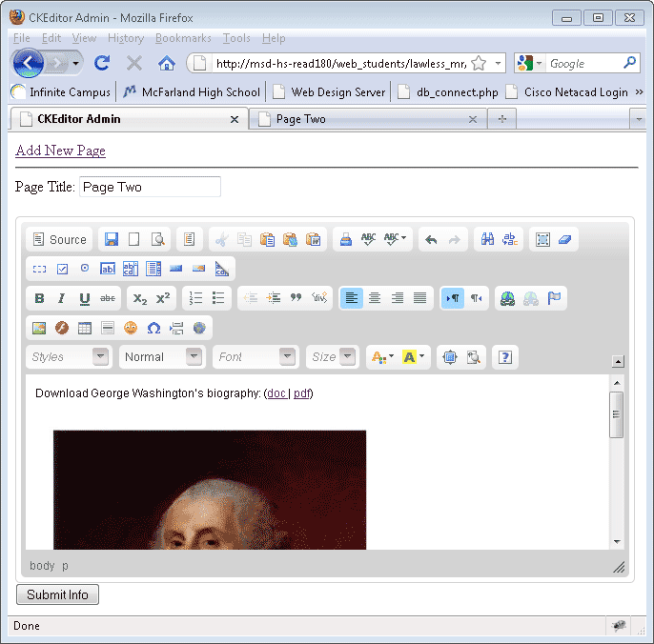Toggle Italic formatting
The image size is (654, 644).
coord(62,298)
